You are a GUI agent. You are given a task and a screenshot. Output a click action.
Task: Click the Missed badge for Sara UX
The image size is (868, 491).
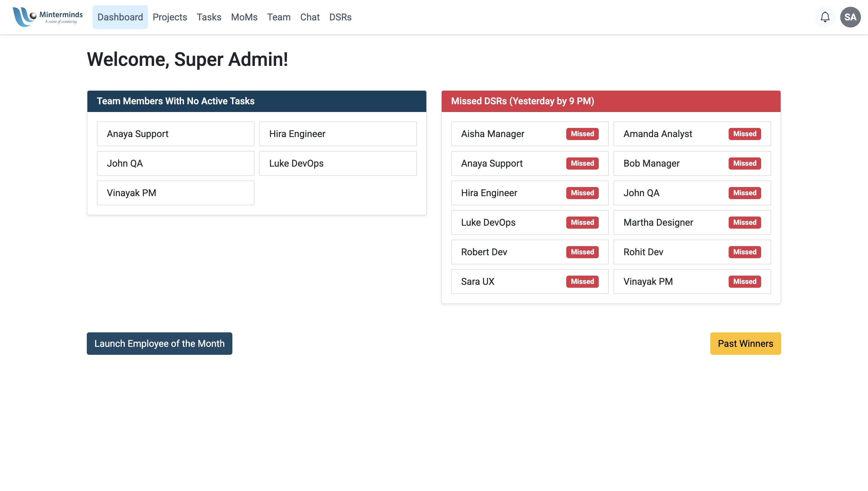click(x=582, y=282)
